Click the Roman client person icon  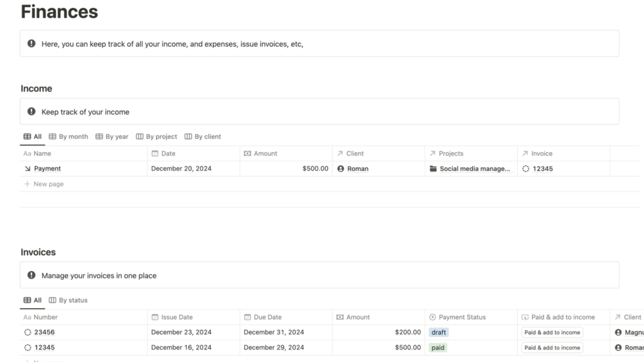click(341, 169)
